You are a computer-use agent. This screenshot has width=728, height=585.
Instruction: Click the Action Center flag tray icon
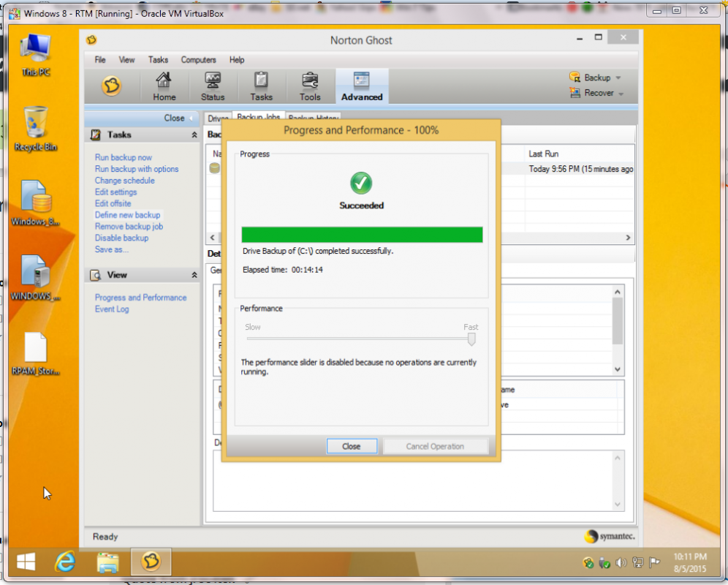point(655,562)
